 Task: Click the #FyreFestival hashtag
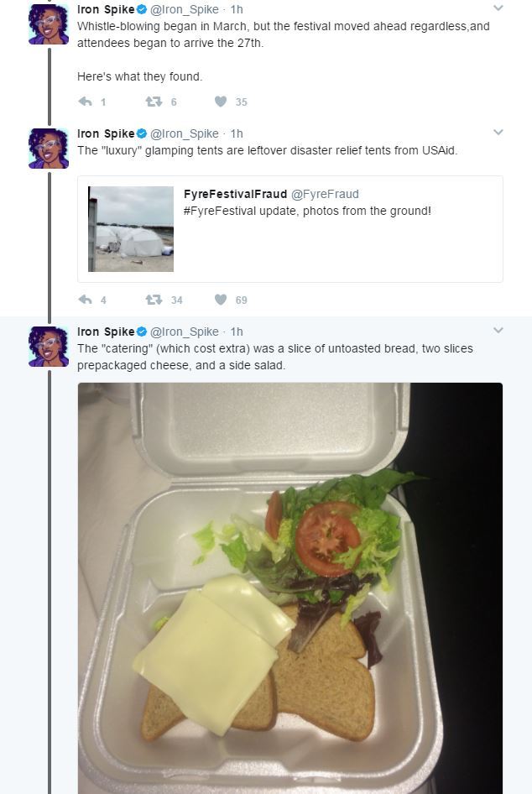pyautogui.click(x=218, y=211)
